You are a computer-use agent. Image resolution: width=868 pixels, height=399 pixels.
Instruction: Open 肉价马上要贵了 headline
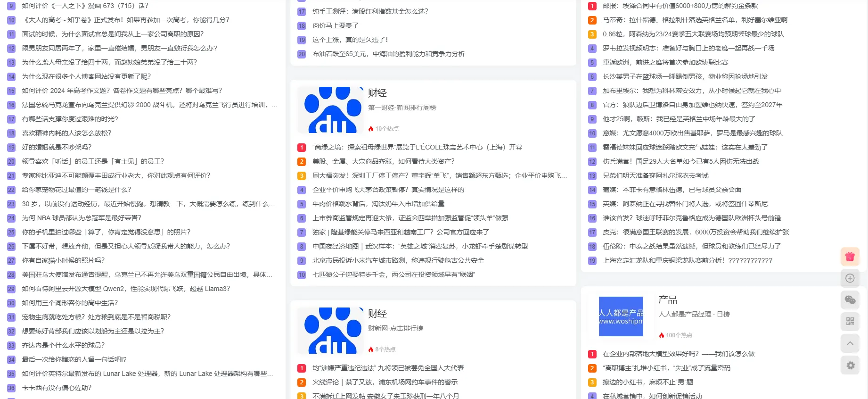coord(335,25)
